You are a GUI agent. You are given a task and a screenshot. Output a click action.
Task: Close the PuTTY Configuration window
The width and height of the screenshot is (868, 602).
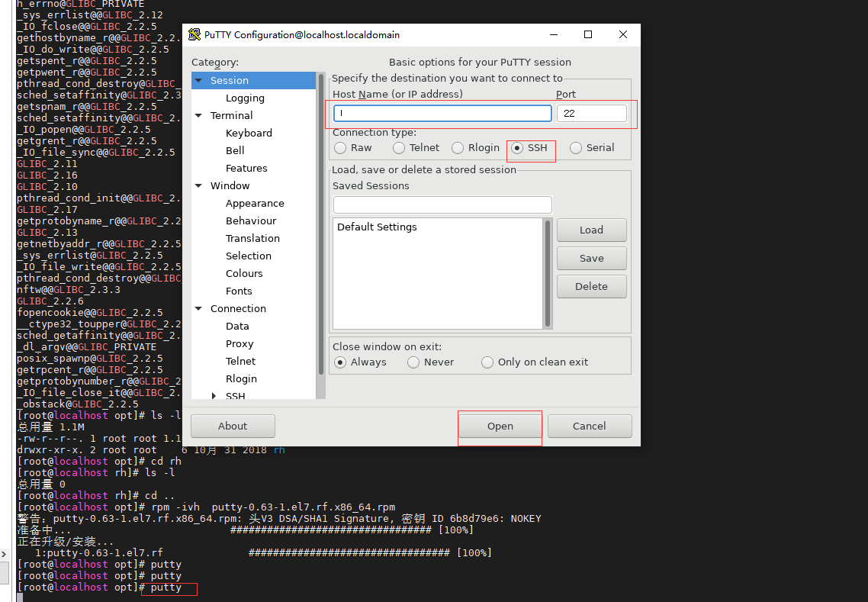click(x=622, y=34)
